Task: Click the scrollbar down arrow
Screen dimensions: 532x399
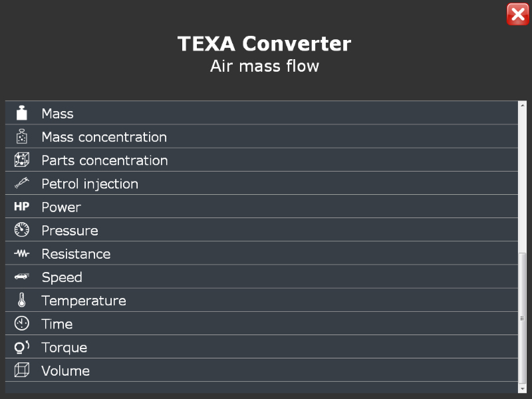Action: pos(523,389)
